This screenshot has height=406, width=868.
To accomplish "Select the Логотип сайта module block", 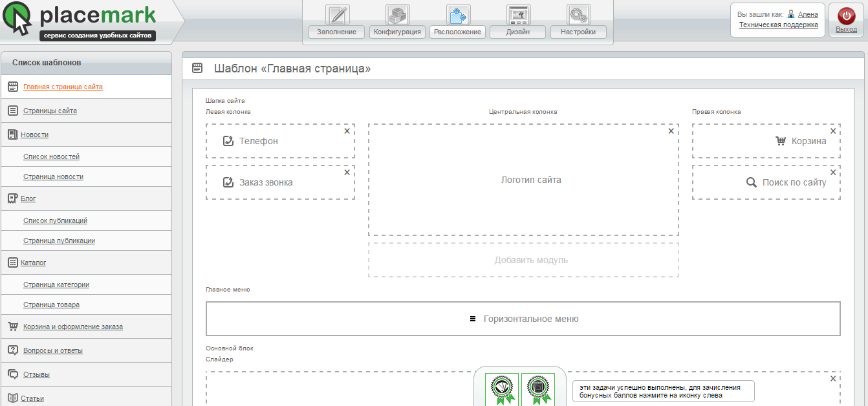I will pos(524,180).
